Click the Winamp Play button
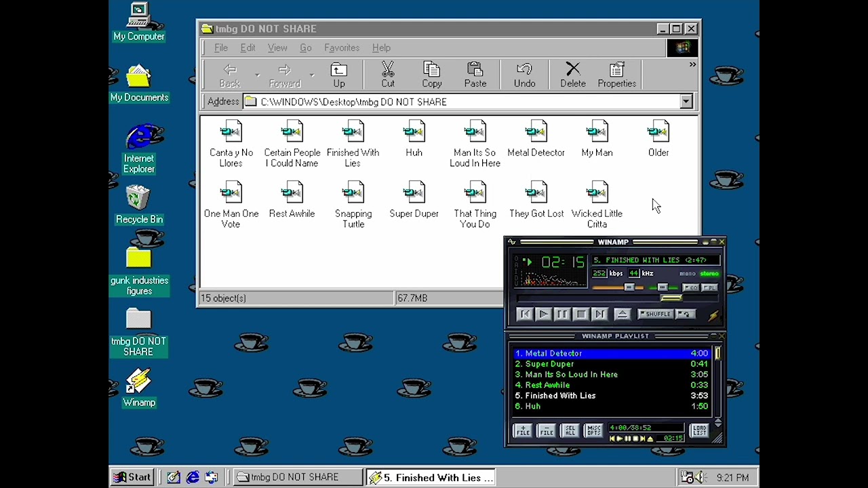The image size is (868, 488). [543, 314]
